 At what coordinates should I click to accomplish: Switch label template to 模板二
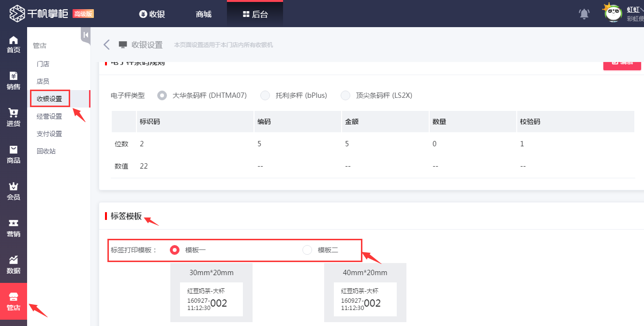pyautogui.click(x=307, y=250)
